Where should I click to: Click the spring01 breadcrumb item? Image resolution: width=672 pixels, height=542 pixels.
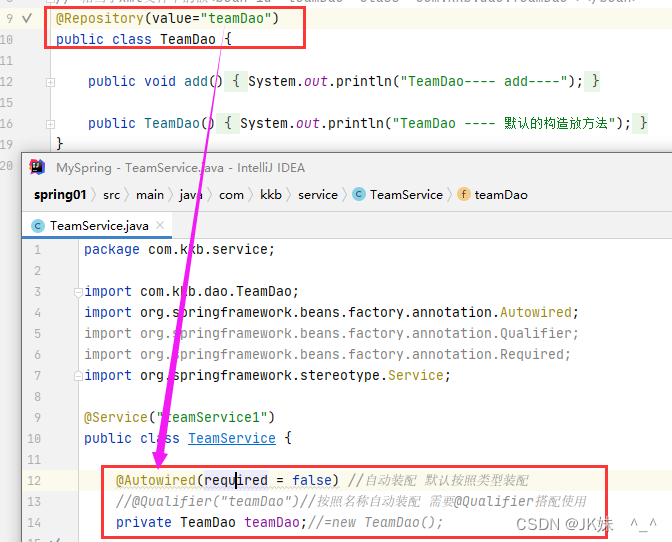(x=60, y=195)
